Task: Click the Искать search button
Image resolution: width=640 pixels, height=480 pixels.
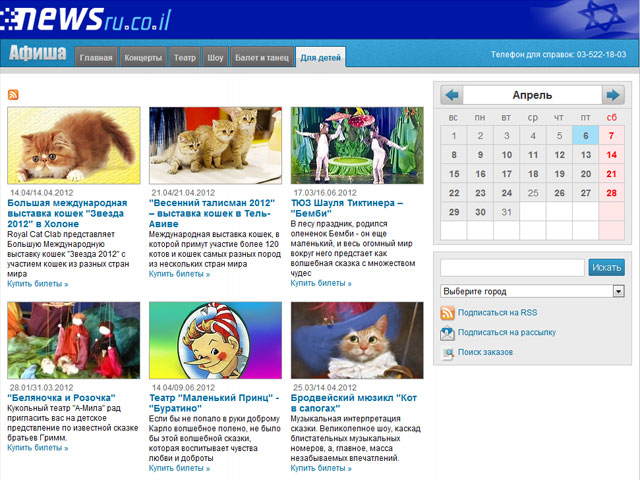Action: click(x=607, y=268)
